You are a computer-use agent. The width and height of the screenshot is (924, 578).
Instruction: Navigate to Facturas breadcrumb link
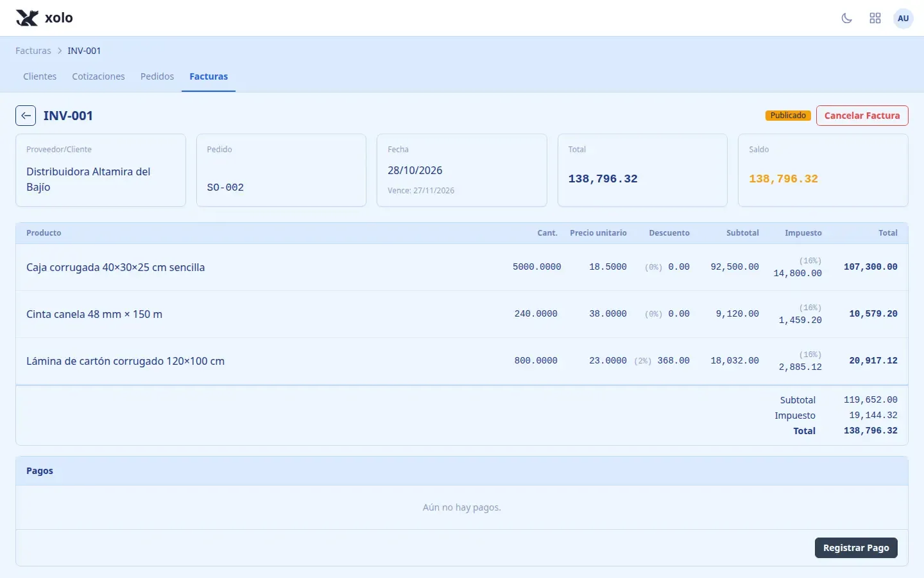coord(33,51)
